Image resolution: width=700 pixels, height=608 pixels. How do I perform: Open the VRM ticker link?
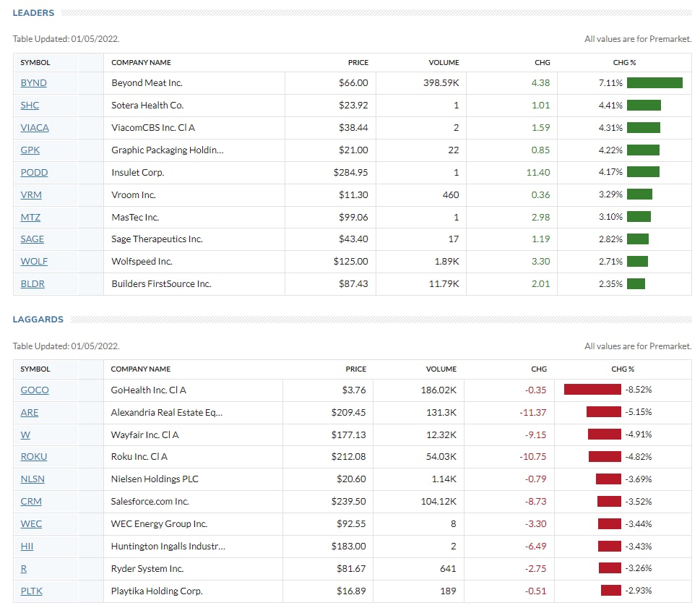pos(31,194)
